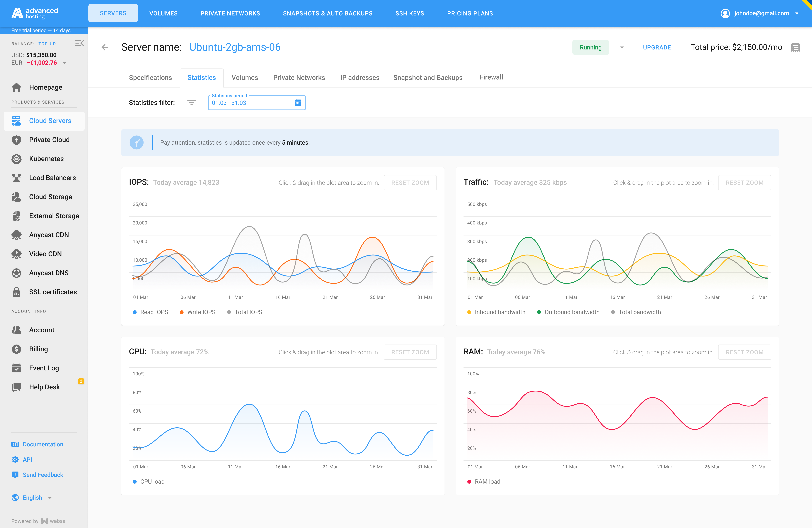Click the Help Desk notification badge
This screenshot has width=812, height=528.
point(81,381)
